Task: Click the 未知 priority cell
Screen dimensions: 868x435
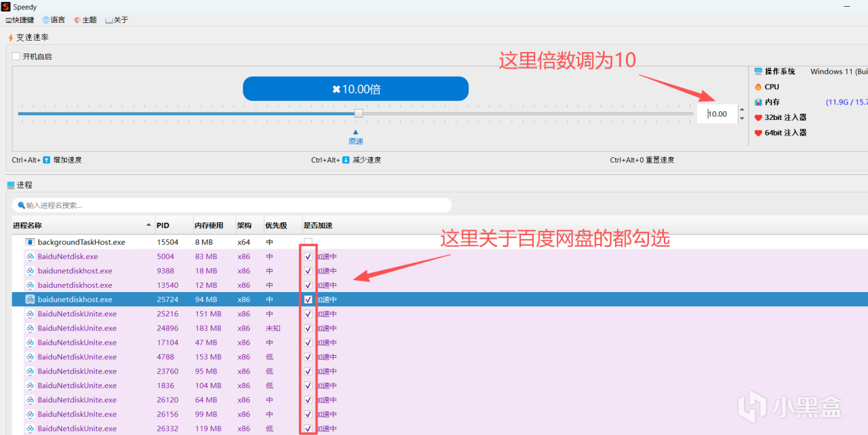Action: (273, 328)
